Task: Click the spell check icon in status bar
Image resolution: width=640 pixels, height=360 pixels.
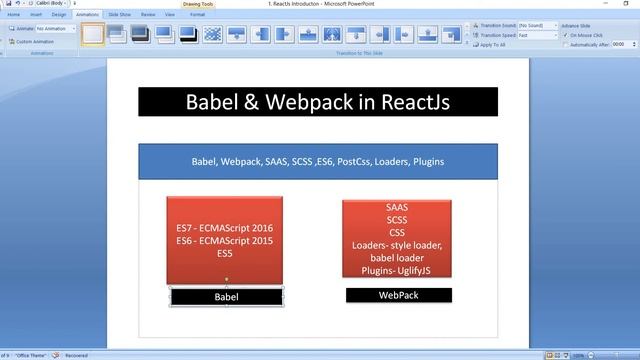Action: pos(56,356)
